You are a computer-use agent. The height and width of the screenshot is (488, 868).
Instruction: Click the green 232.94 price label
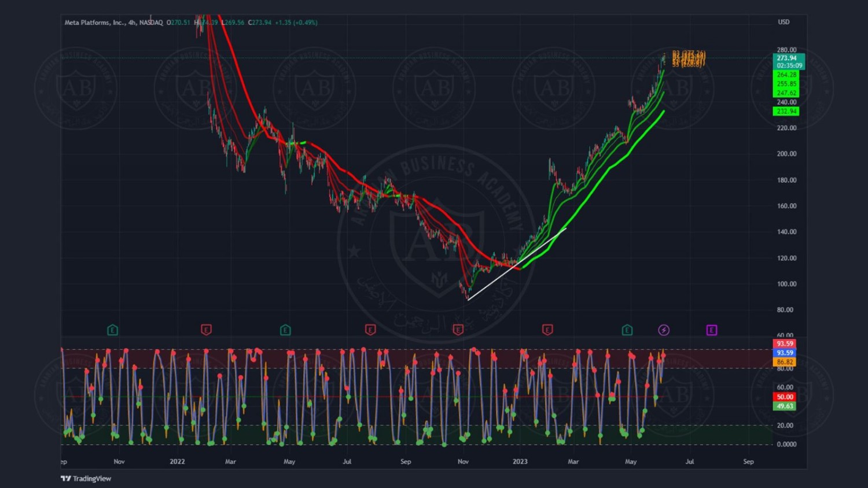[x=786, y=111]
